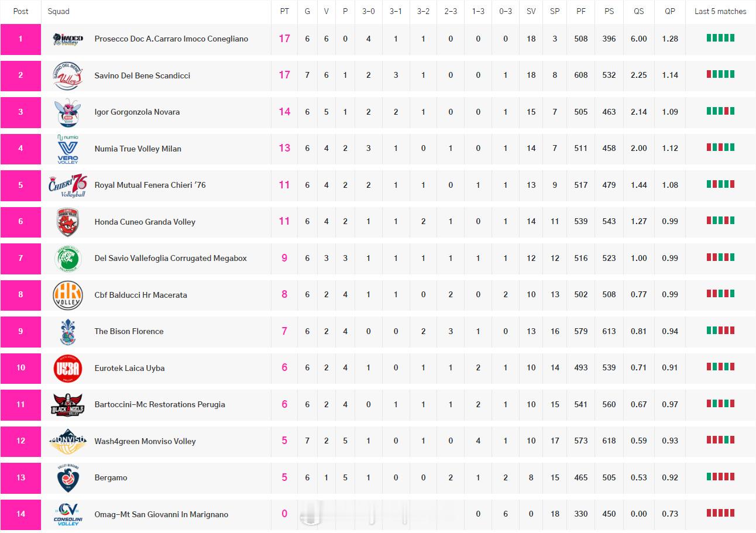The image size is (756, 533).
Task: Click the Last 5 matches column header
Action: [x=720, y=11]
